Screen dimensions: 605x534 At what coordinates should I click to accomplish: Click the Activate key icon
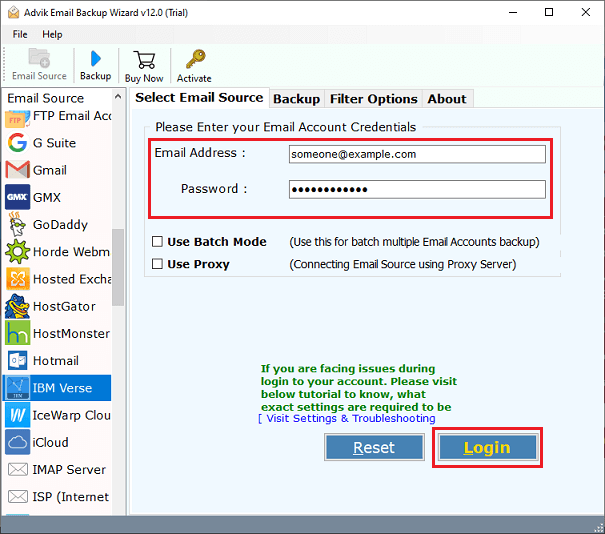tap(195, 59)
